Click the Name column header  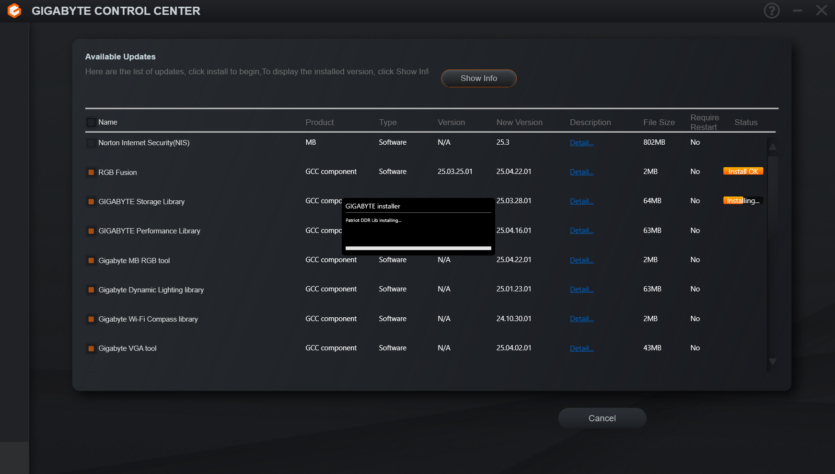pyautogui.click(x=108, y=122)
